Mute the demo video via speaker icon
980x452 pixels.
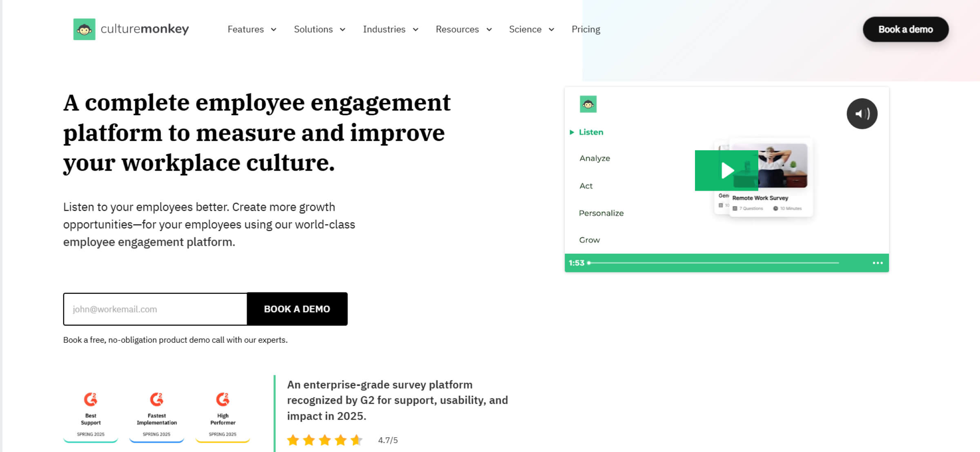(862, 114)
